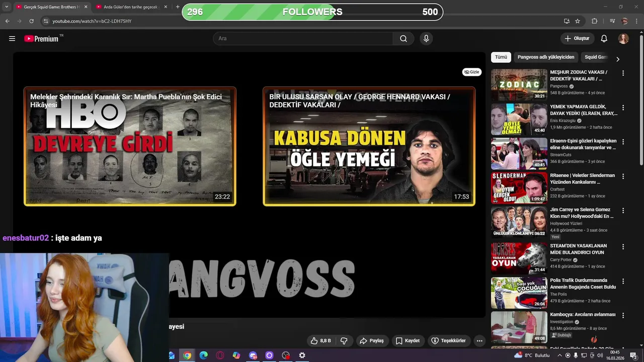View site information icon in address bar
The height and width of the screenshot is (362, 644).
(x=46, y=21)
